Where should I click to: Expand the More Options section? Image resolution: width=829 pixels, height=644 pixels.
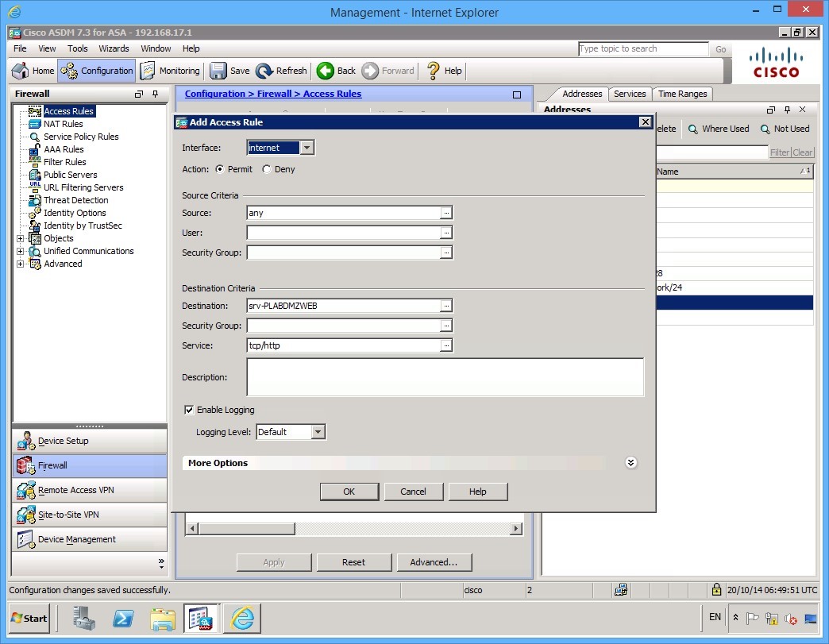pyautogui.click(x=630, y=461)
